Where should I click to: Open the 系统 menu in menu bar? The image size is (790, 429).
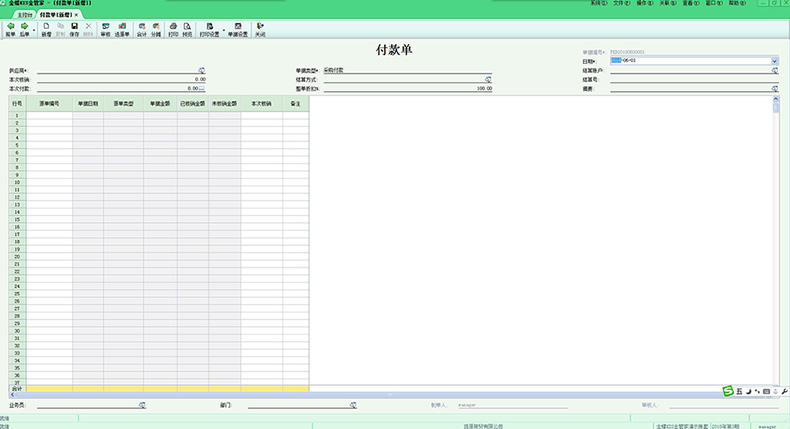(598, 4)
